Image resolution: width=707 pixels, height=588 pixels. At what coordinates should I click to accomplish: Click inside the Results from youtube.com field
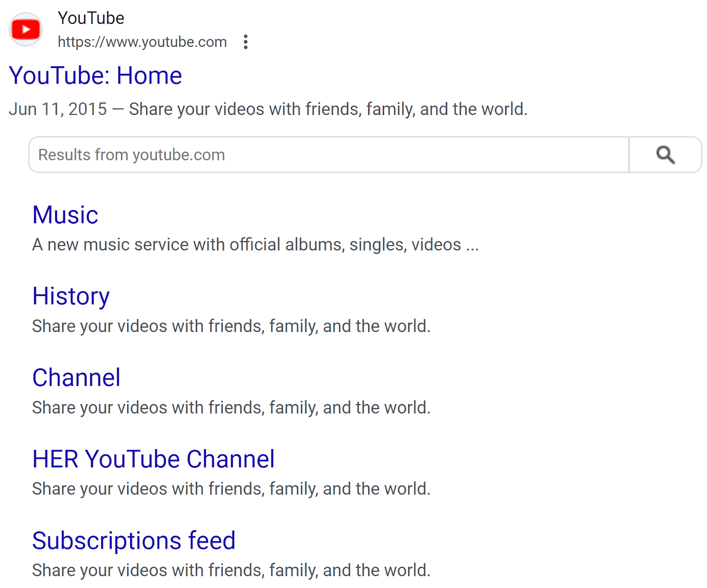coord(309,154)
